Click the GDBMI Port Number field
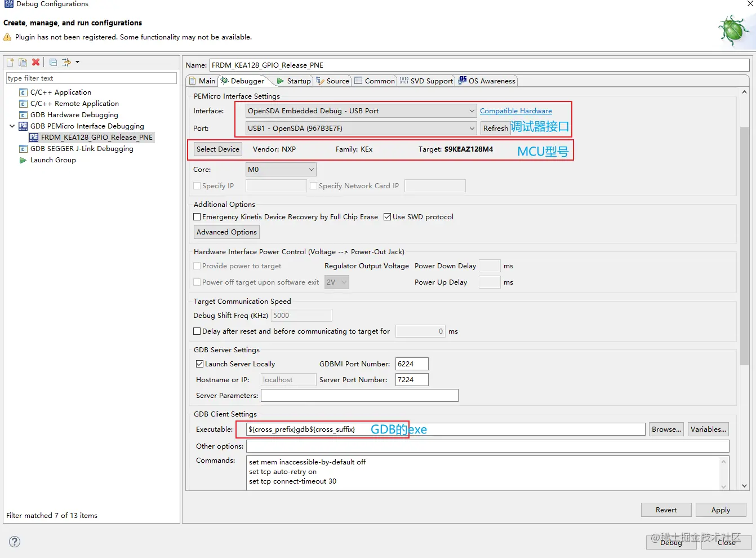The image size is (756, 558). tap(412, 364)
